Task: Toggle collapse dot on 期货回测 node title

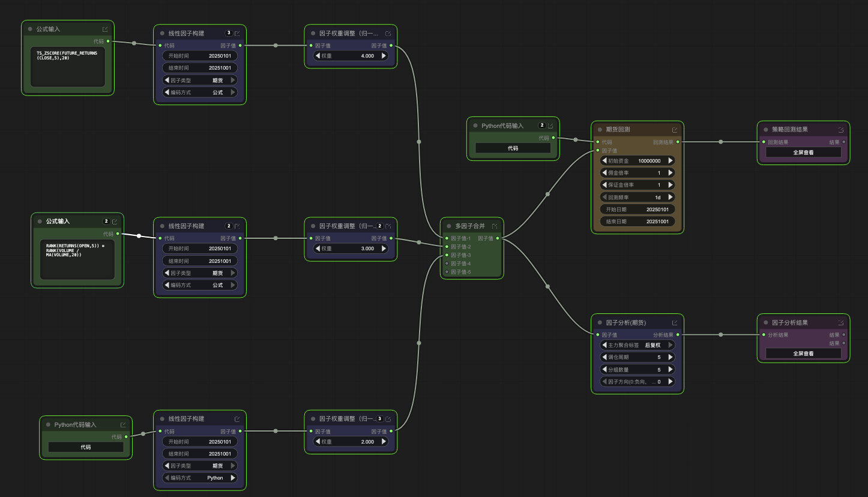Action: (x=600, y=130)
